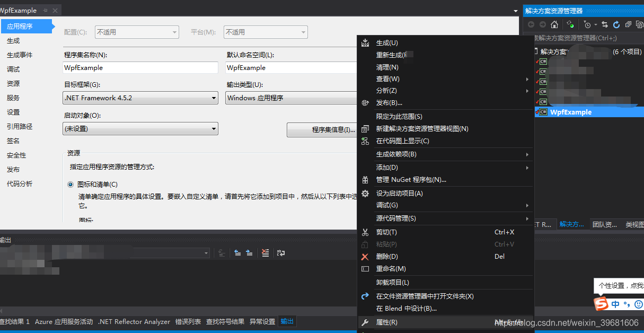Open the 错误列表 bottom tab
The width and height of the screenshot is (644, 333).
(188, 322)
